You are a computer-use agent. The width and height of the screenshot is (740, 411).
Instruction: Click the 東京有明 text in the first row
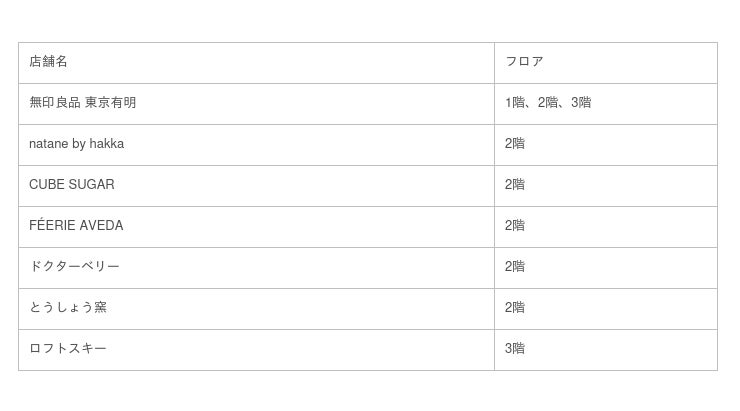tap(110, 102)
